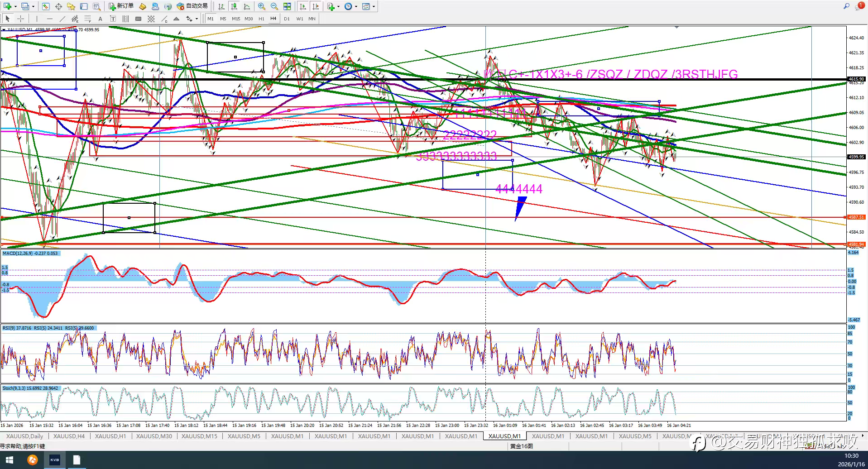
Task: Toggle 自动交易 (AutoTrading) on or off
Action: pos(192,6)
